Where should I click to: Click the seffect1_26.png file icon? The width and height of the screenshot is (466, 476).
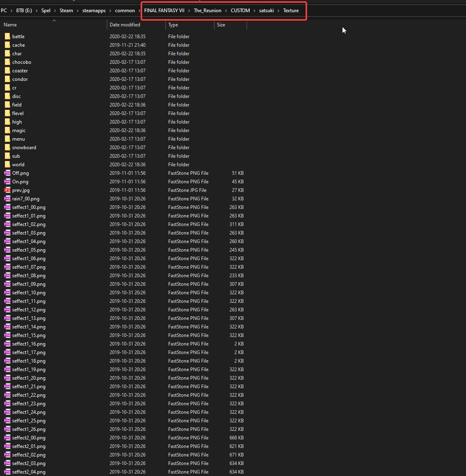pos(7,429)
